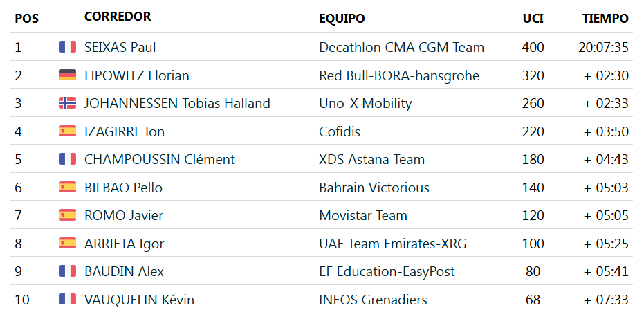This screenshot has width=644, height=310.
Task: Sort by the CORREDOR column header
Action: (x=118, y=17)
